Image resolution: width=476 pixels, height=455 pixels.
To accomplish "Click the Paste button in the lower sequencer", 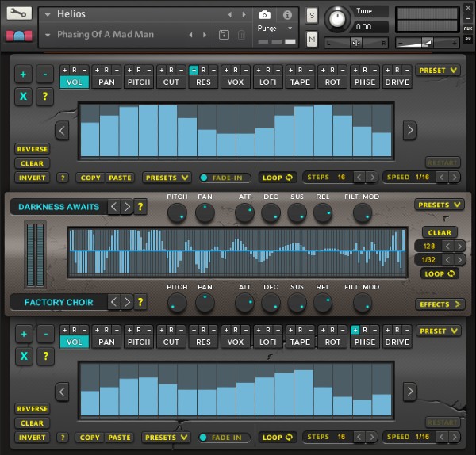I will 120,437.
